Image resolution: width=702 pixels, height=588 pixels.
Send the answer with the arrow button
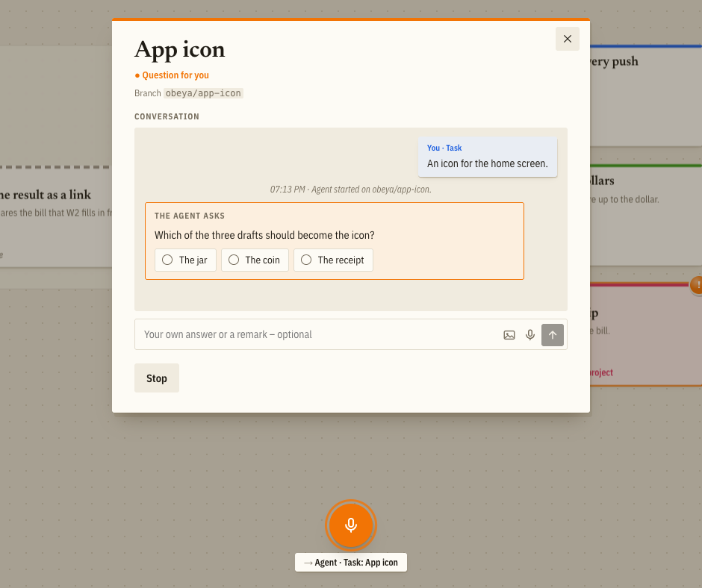pos(553,335)
